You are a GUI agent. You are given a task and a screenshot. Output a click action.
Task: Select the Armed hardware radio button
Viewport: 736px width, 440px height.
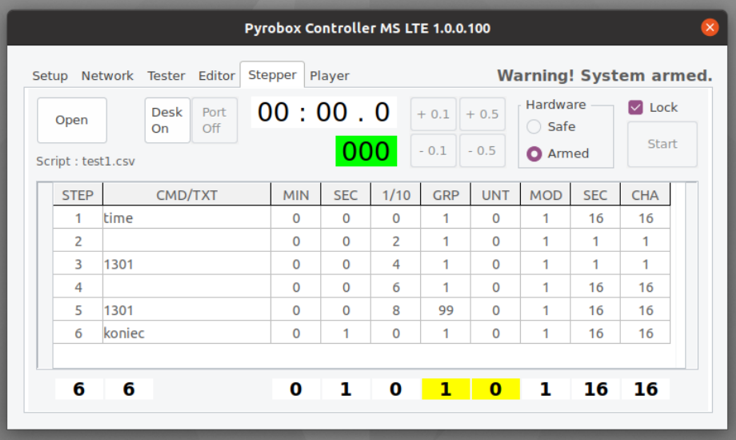click(534, 154)
